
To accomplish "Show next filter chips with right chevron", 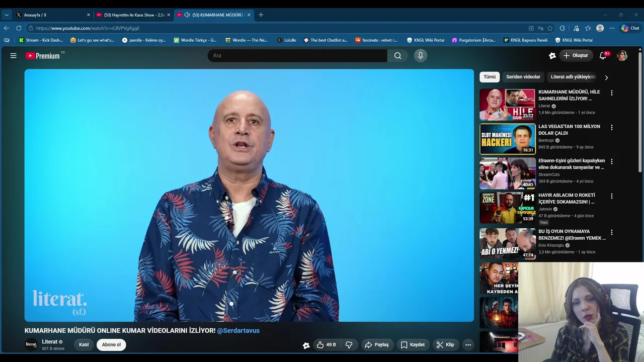I will (x=606, y=77).
